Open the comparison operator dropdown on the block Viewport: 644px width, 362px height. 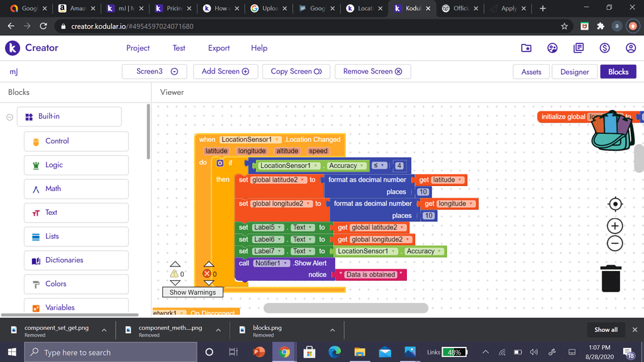pos(379,166)
